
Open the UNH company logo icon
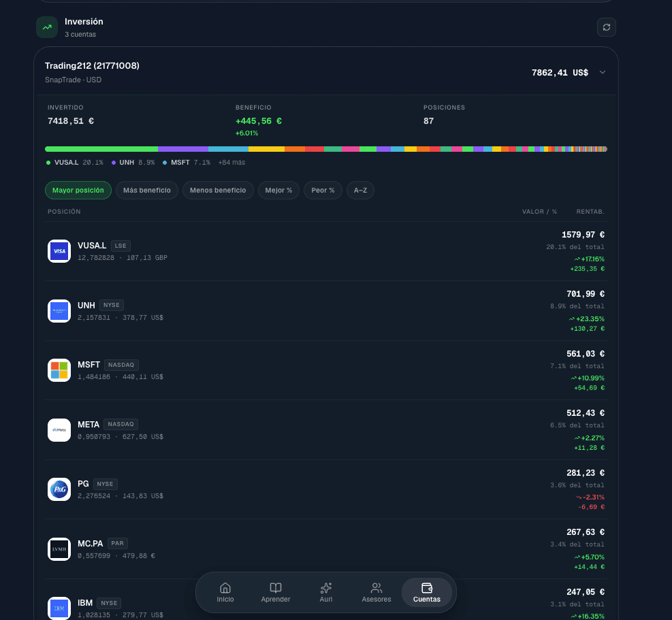coord(59,311)
